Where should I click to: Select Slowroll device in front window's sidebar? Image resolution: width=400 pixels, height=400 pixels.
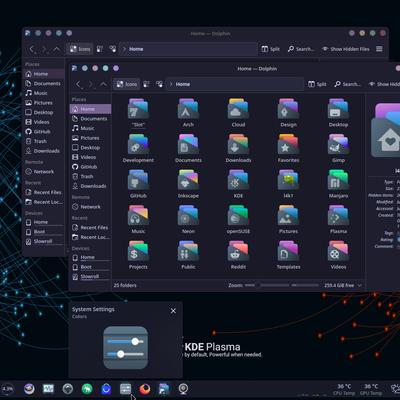click(90, 277)
